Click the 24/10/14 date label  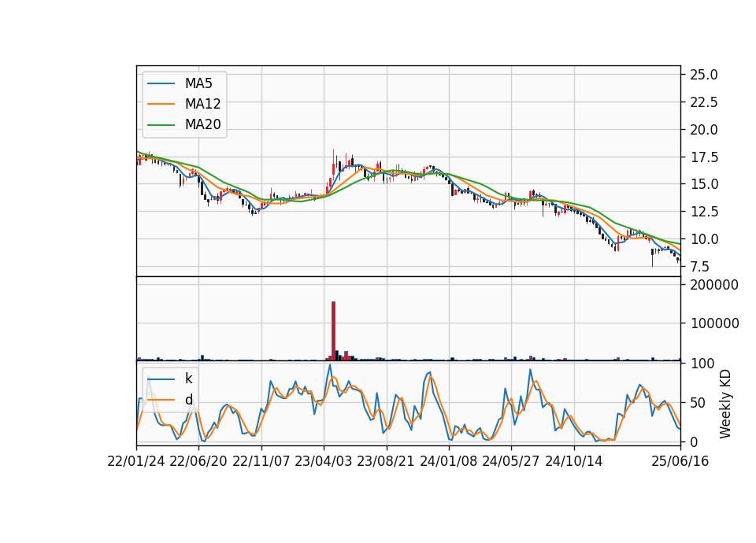pos(574,461)
